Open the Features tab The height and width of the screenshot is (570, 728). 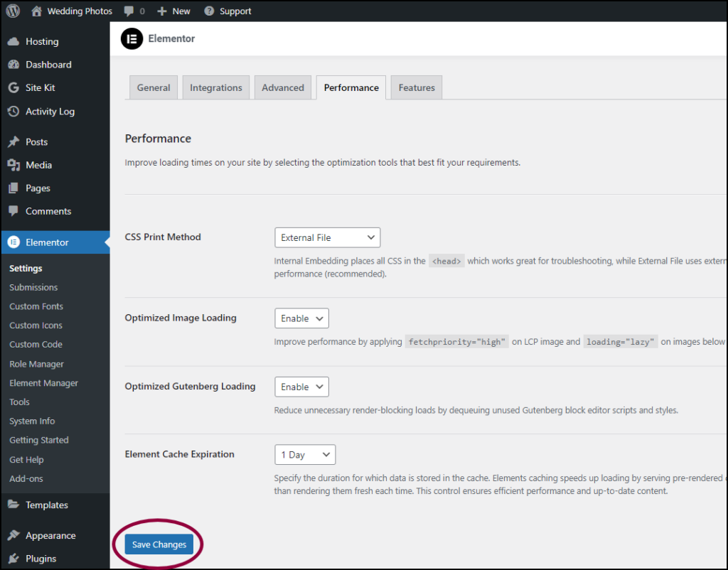416,87
